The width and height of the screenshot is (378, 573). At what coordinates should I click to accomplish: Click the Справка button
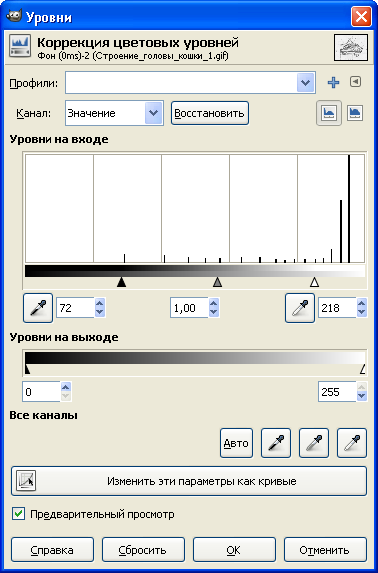click(52, 550)
